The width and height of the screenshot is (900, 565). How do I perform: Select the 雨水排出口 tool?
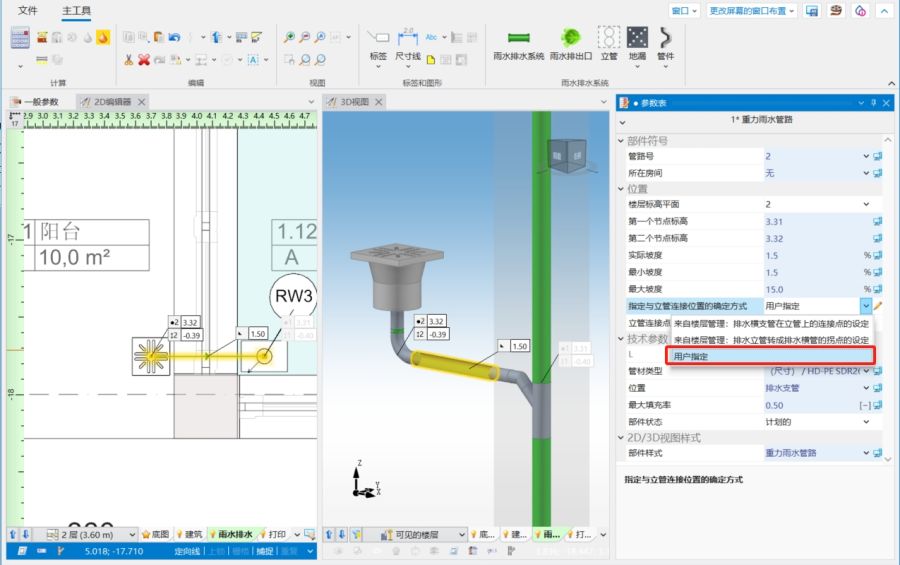coord(571,40)
